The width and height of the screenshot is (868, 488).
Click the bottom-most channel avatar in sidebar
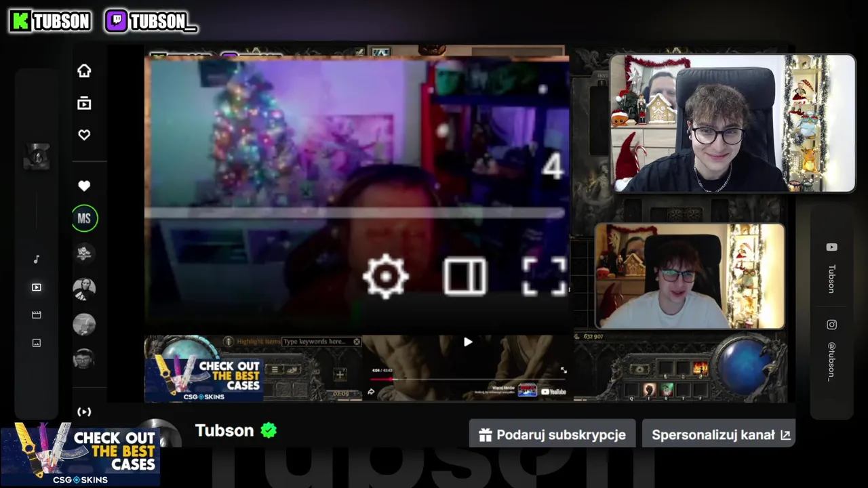(x=85, y=359)
